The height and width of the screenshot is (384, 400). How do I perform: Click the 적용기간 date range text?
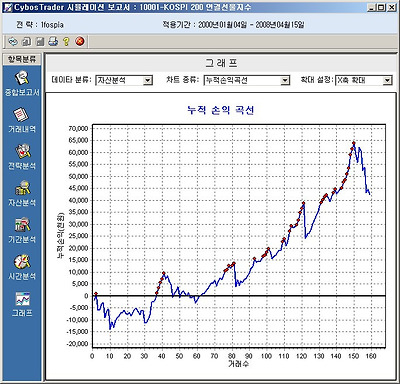[x=233, y=25]
